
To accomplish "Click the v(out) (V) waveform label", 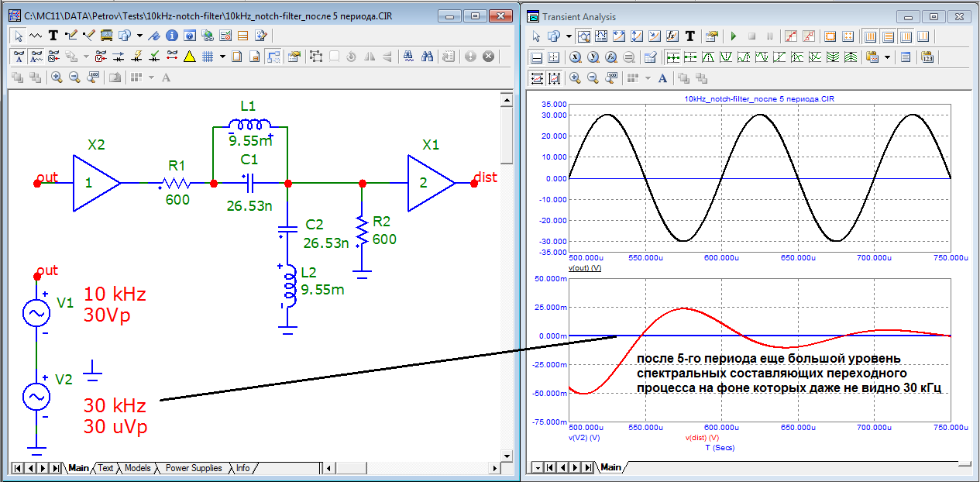I will [585, 268].
